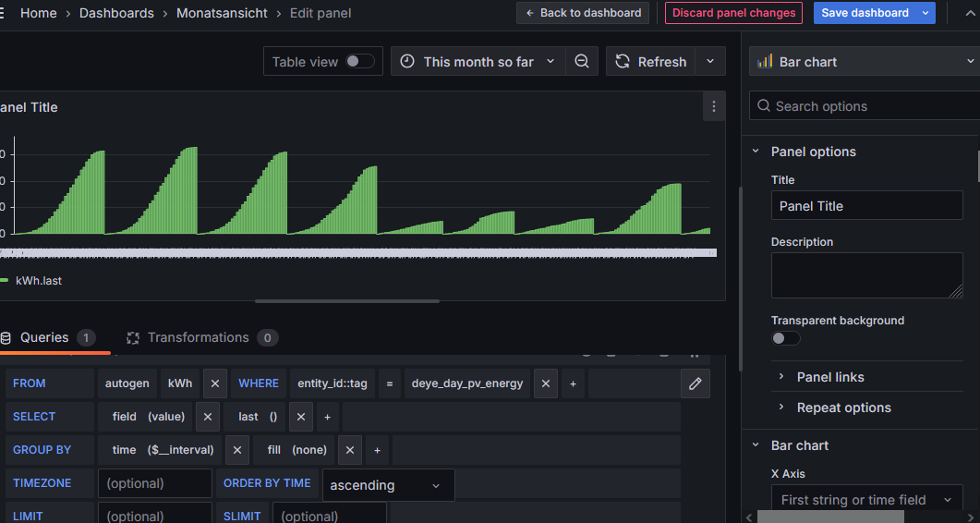This screenshot has width=980, height=523.
Task: Remove the last() aggregation with X
Action: [301, 417]
